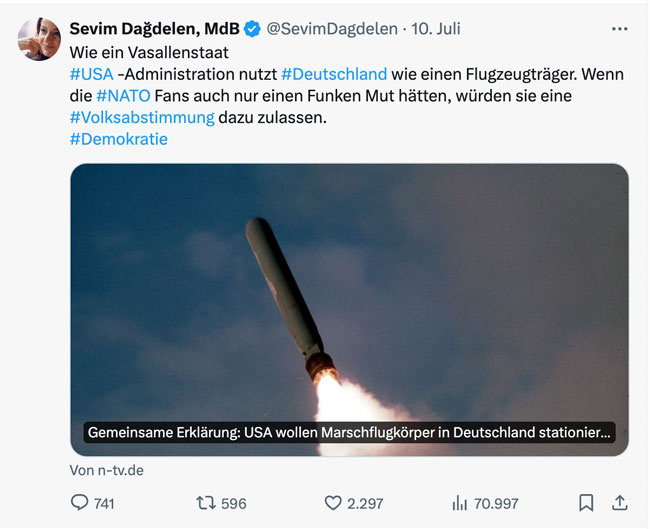The width and height of the screenshot is (650, 529).
Task: Open the #Volksabstimmung hashtag
Action: point(142,117)
